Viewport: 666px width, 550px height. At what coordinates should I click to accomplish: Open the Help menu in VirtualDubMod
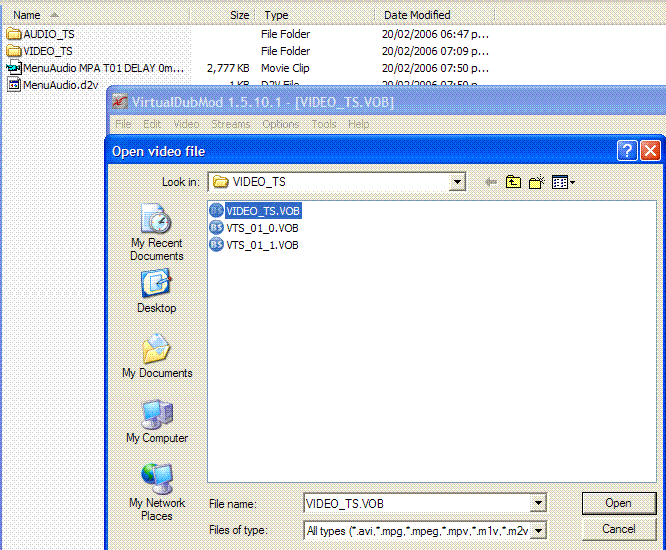358,124
